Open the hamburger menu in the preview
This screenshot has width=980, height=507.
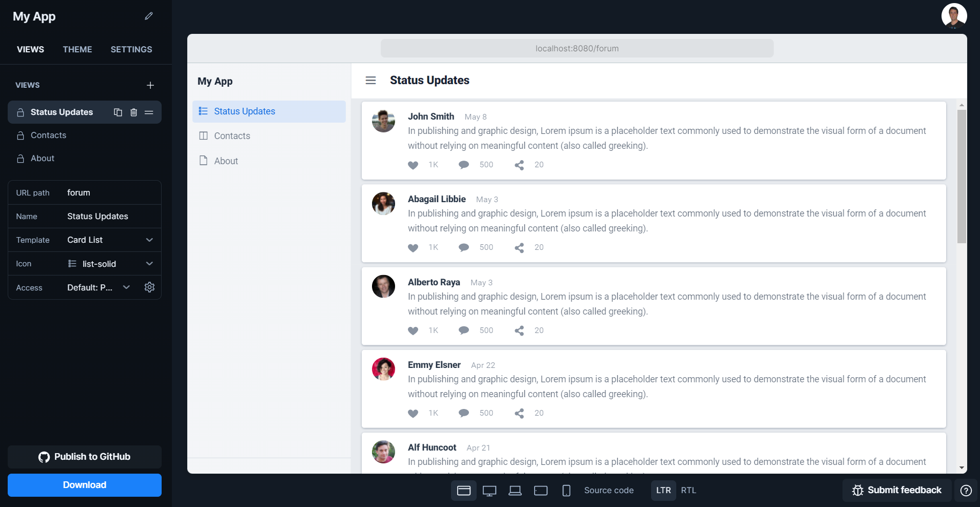370,80
